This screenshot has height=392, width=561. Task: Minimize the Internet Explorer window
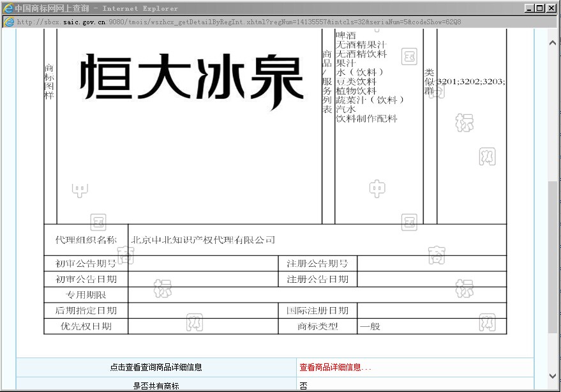point(529,8)
